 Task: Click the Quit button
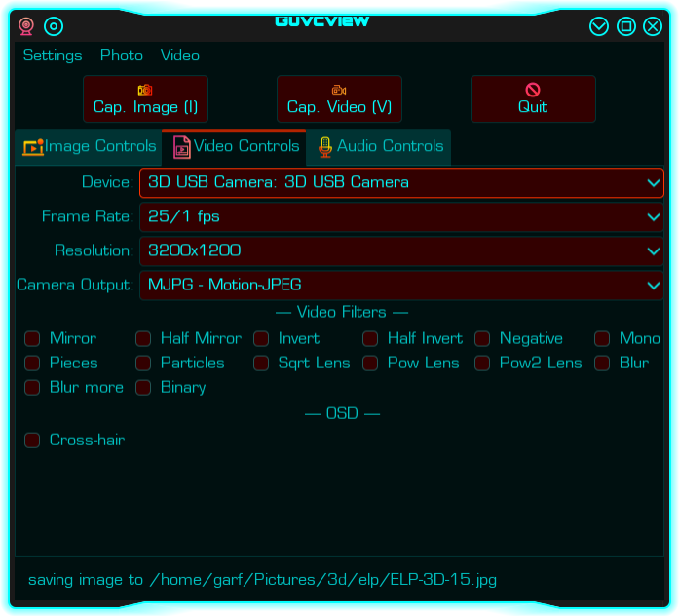[x=533, y=99]
